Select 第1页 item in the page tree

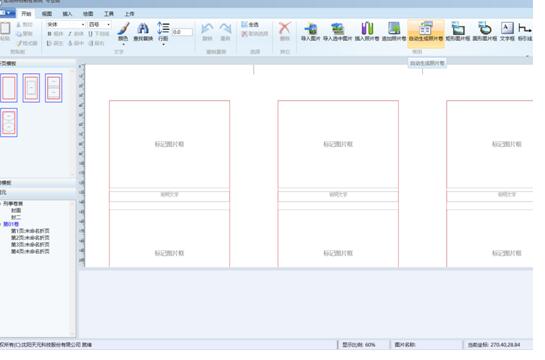point(30,231)
